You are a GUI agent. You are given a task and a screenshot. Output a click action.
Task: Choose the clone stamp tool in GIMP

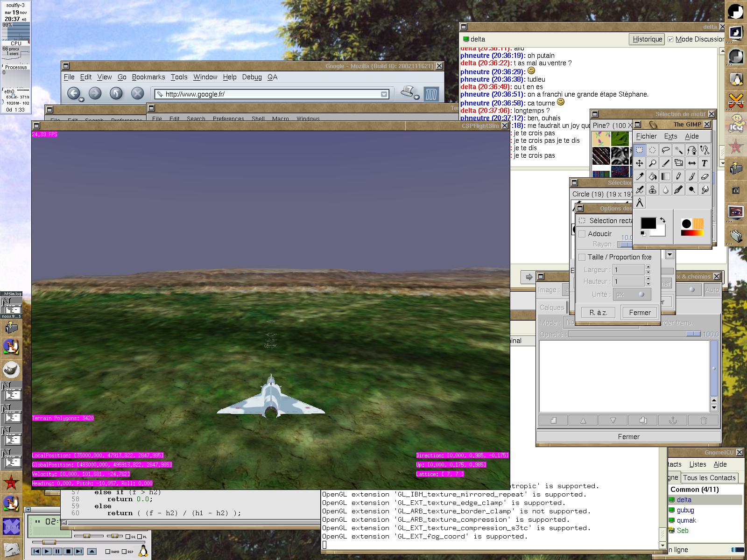[x=652, y=189]
